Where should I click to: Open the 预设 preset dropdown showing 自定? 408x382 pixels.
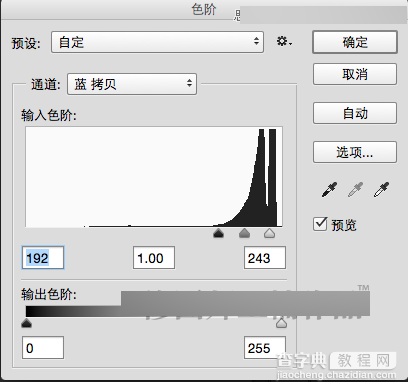coord(157,42)
